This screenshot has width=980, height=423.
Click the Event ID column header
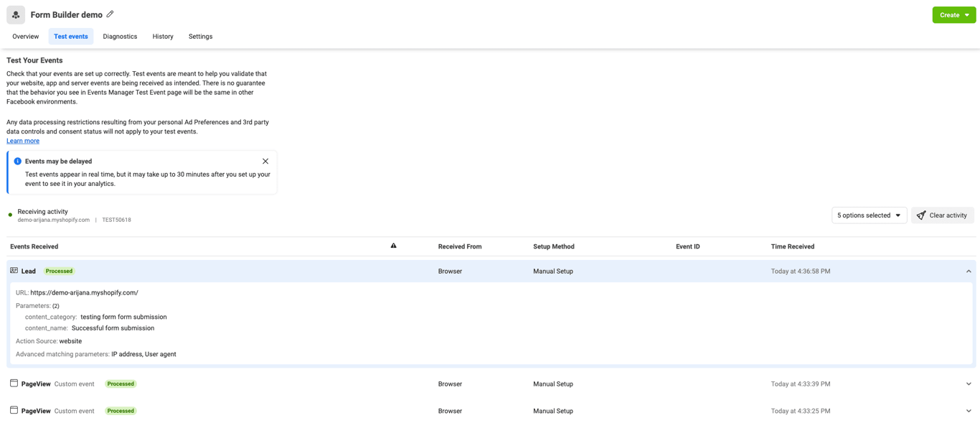[687, 246]
